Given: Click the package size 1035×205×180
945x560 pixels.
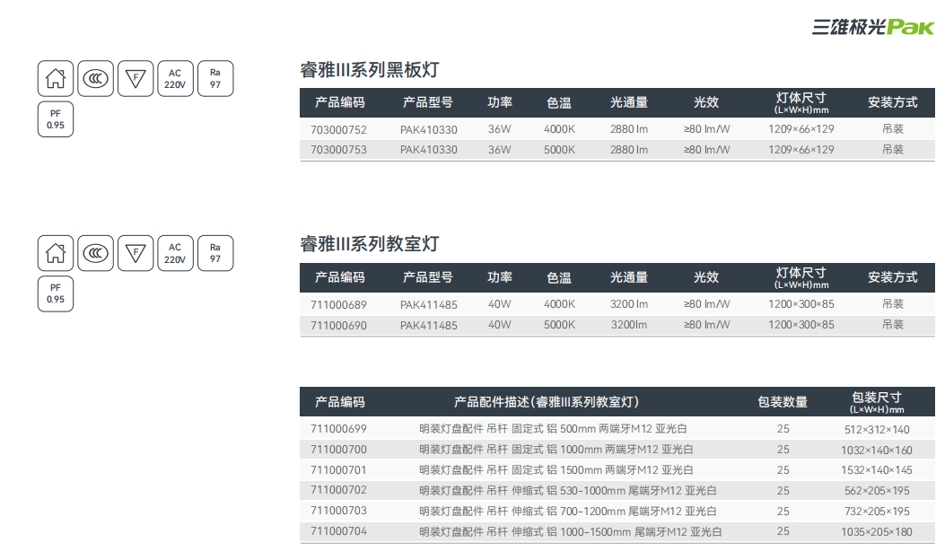Looking at the screenshot, I should pyautogui.click(x=877, y=532).
